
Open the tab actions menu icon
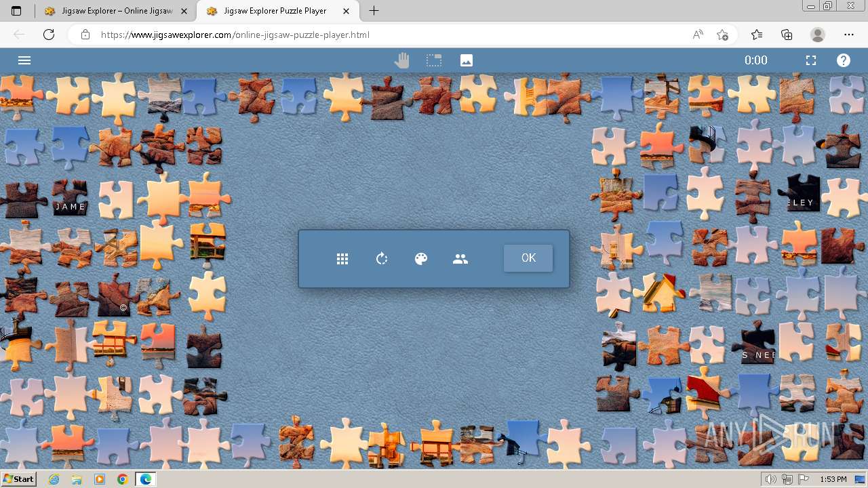[16, 11]
